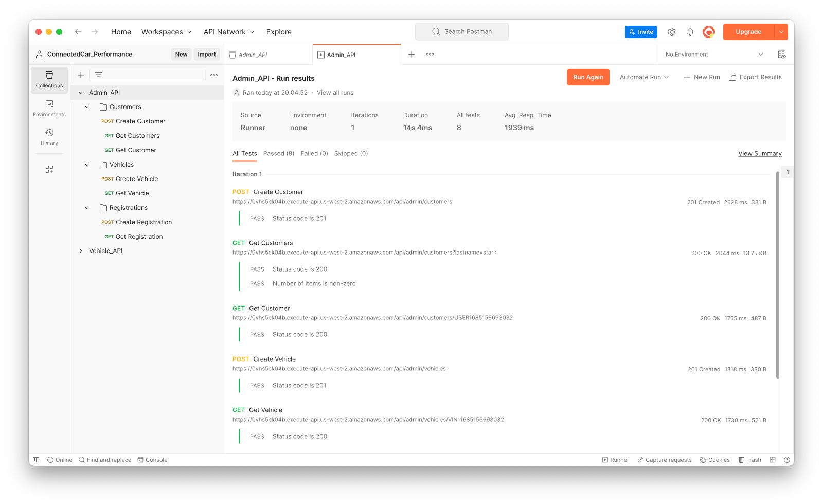Show the Skipped (0) tab

351,154
